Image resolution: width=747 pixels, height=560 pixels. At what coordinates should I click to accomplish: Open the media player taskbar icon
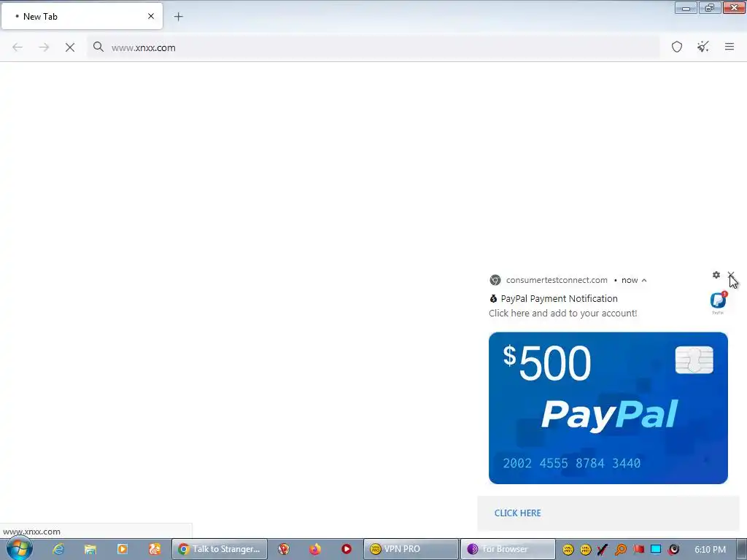pyautogui.click(x=123, y=549)
